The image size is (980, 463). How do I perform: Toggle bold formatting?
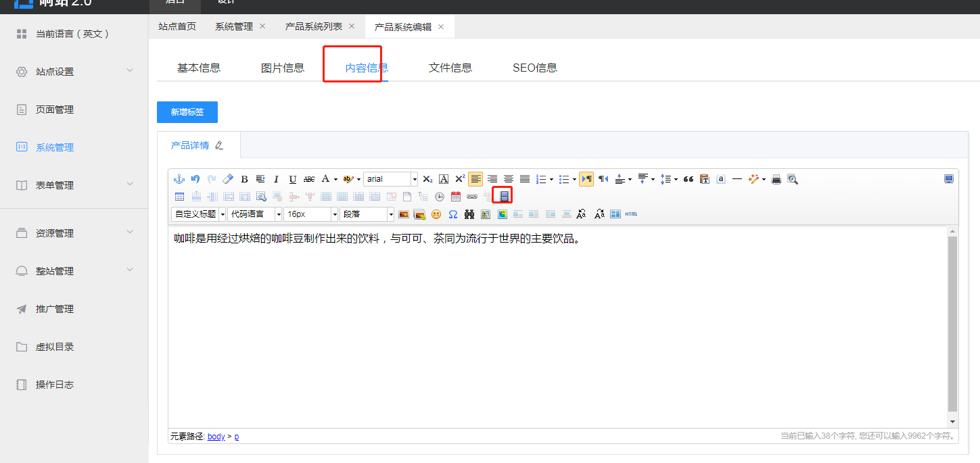click(x=244, y=179)
